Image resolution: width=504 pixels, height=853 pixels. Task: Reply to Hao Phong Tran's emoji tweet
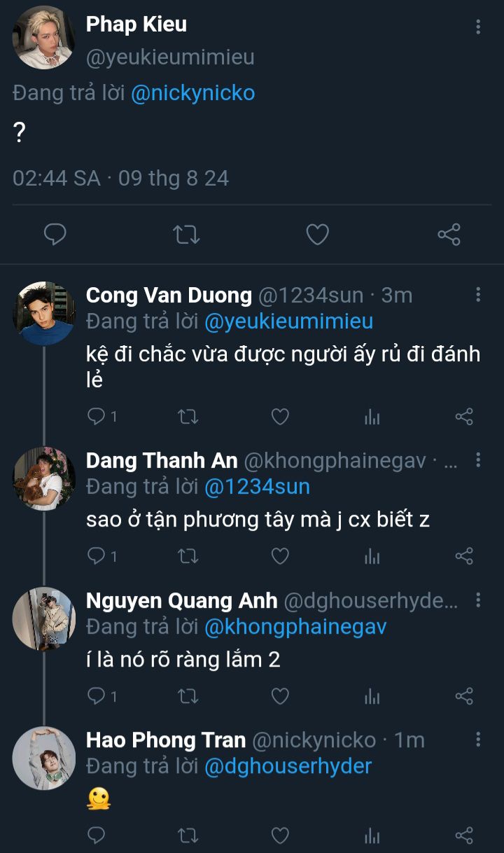(x=96, y=835)
